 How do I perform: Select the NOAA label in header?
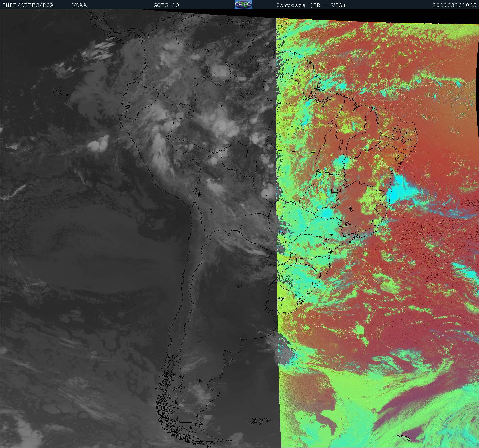click(x=79, y=5)
